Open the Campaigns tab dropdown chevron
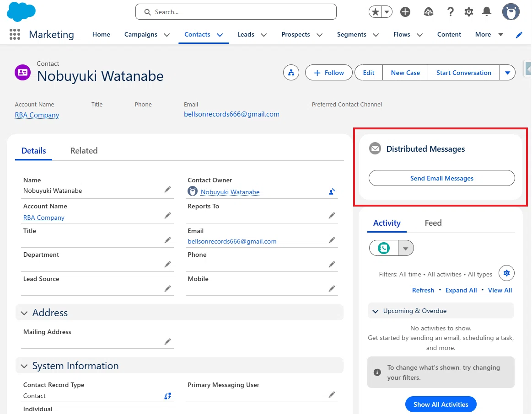This screenshot has width=532, height=414. tap(167, 35)
